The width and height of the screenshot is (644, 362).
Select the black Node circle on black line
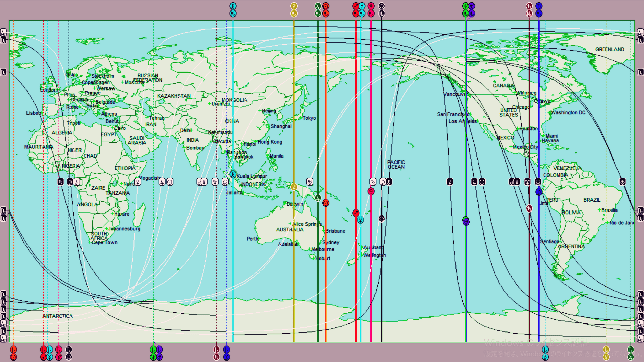(382, 219)
